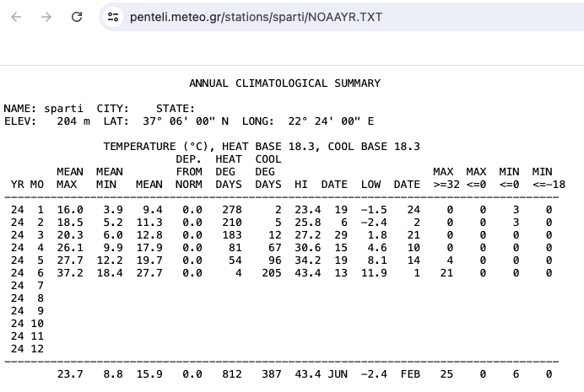Screen dimensions: 584x392
Task: Click April high temperature 30.6
Action: [308, 248]
